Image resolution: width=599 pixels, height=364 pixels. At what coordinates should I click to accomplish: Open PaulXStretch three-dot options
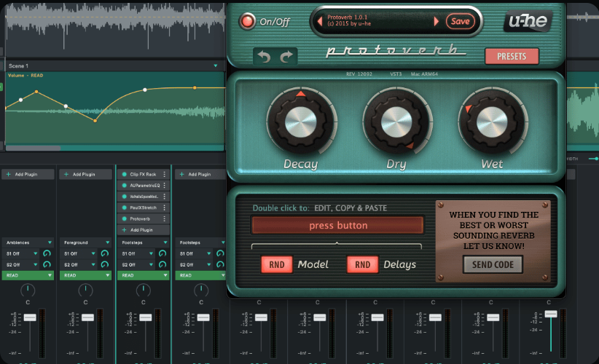pos(164,207)
